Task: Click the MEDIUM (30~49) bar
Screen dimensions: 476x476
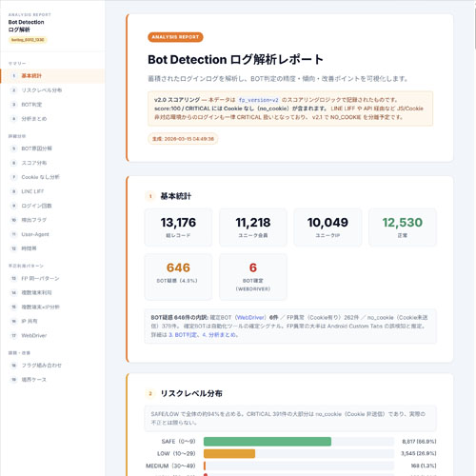Action: click(x=205, y=466)
